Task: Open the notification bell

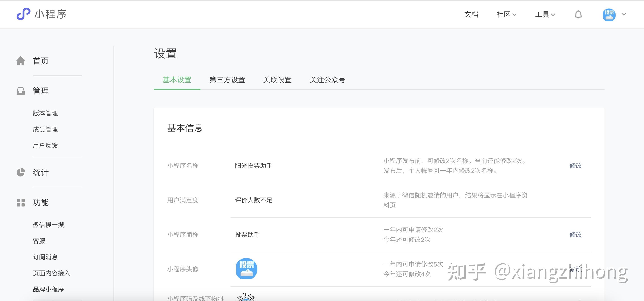Action: [578, 15]
